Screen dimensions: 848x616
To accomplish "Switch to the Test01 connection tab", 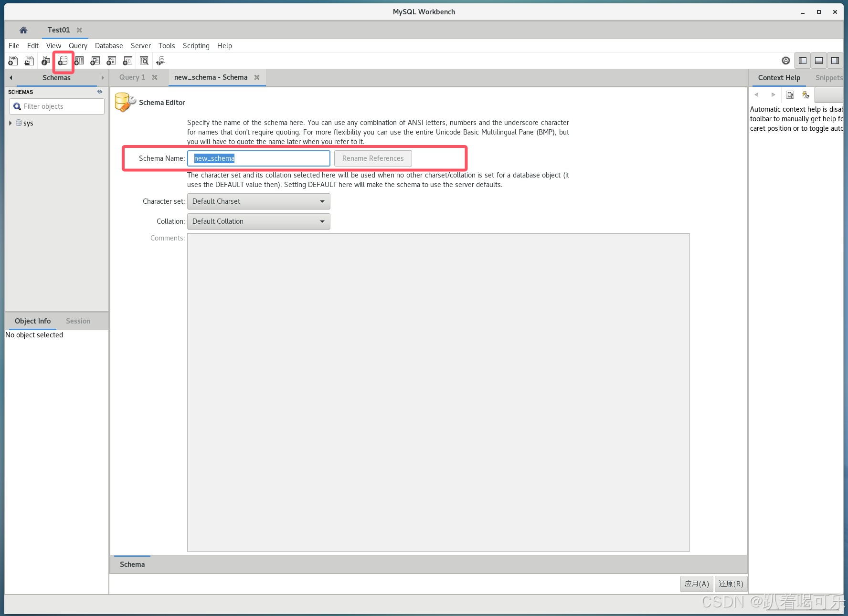I will [x=59, y=30].
